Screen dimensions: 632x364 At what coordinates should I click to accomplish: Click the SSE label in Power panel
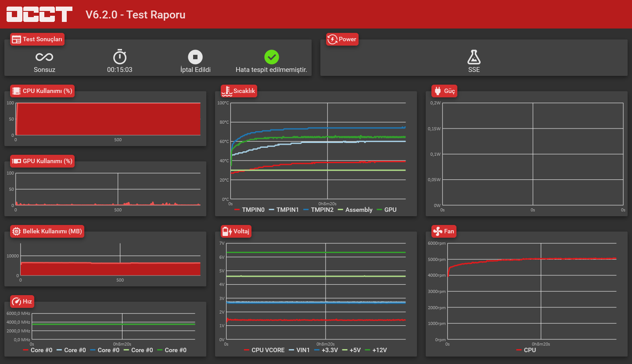[x=474, y=70]
